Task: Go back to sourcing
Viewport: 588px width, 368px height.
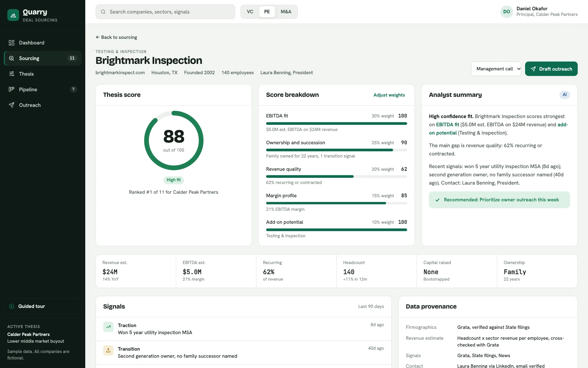Action: [x=116, y=37]
